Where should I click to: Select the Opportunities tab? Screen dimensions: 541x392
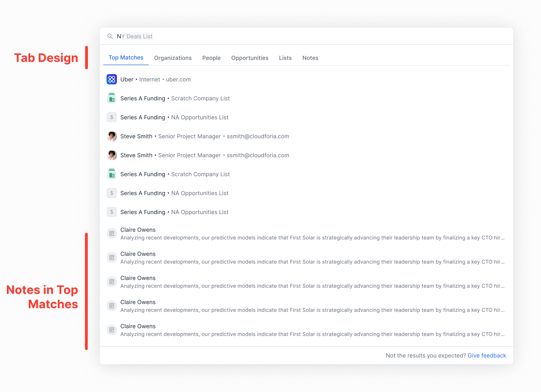pos(250,58)
